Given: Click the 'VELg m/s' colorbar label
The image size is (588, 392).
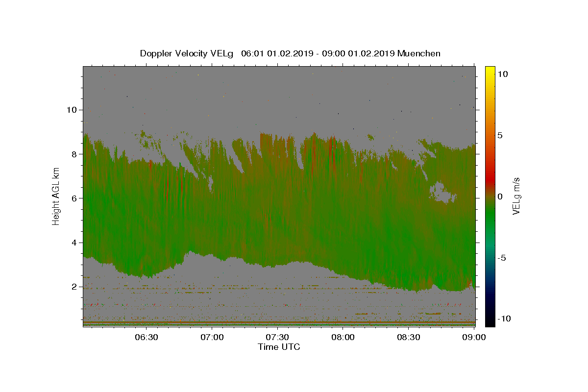Looking at the screenshot, I should click(x=516, y=196).
